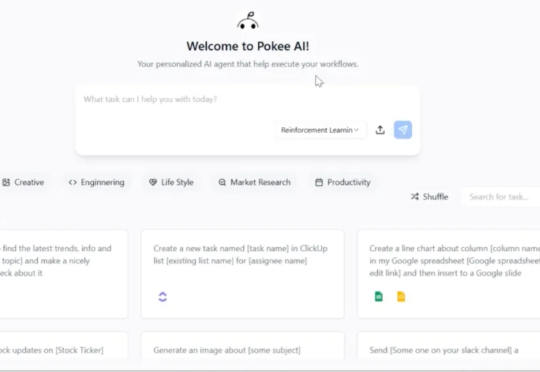Viewport: 540px width, 372px height.
Task: Select the Life Style category tab
Action: pos(172,182)
